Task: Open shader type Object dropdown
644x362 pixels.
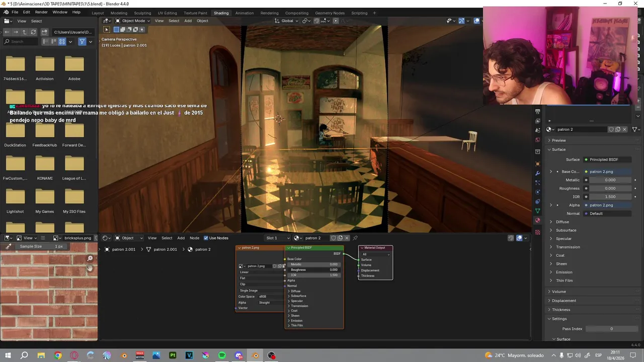Action: point(129,238)
